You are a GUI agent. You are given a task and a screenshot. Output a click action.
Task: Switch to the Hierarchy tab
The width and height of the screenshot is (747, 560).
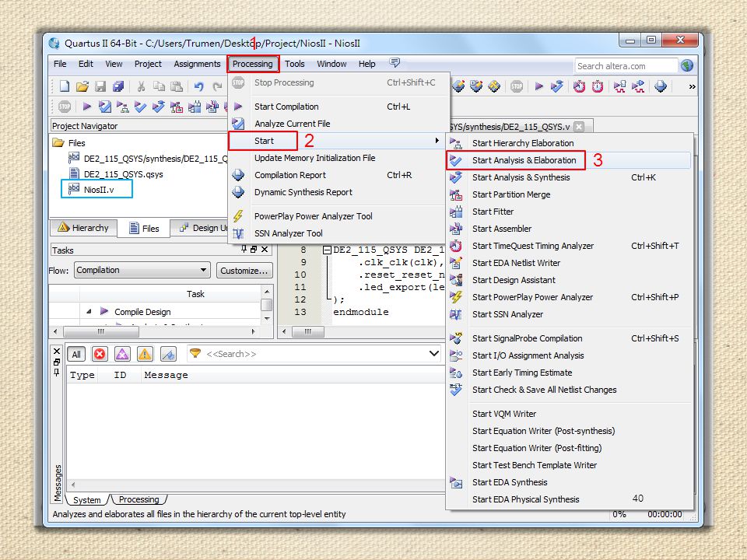pyautogui.click(x=83, y=228)
